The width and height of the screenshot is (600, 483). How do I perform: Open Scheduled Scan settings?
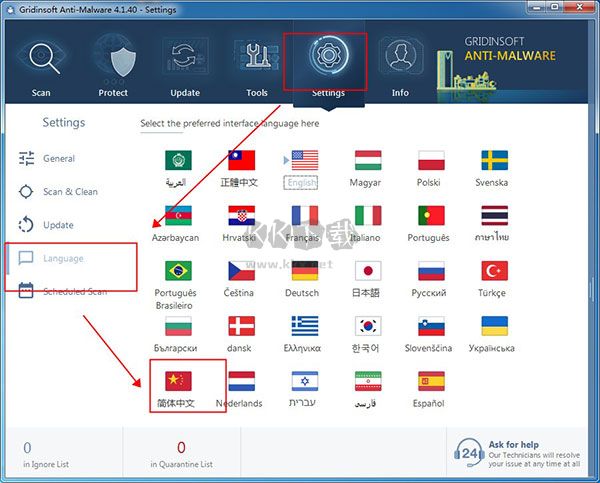pyautogui.click(x=63, y=291)
